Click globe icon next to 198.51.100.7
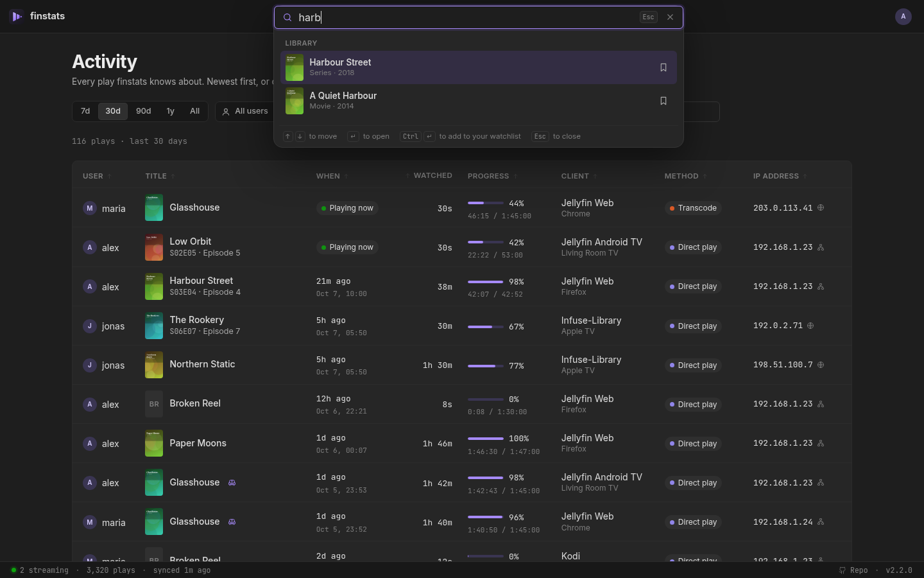Viewport: 924px width, 578px height. 821,365
